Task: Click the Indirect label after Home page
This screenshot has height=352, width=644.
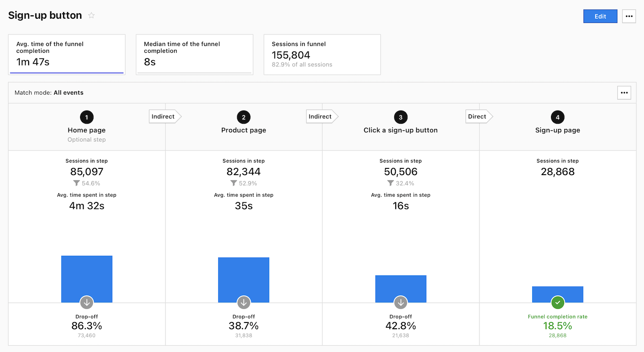Action: click(164, 117)
